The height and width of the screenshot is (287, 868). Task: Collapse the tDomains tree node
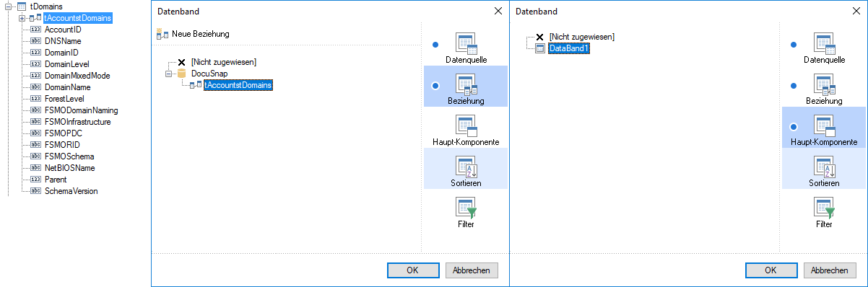click(7, 6)
